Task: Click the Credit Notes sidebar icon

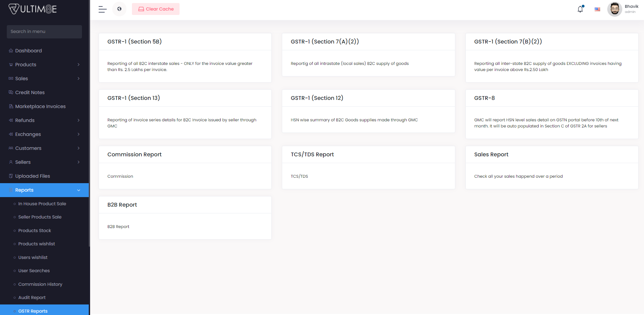Action: 11,92
